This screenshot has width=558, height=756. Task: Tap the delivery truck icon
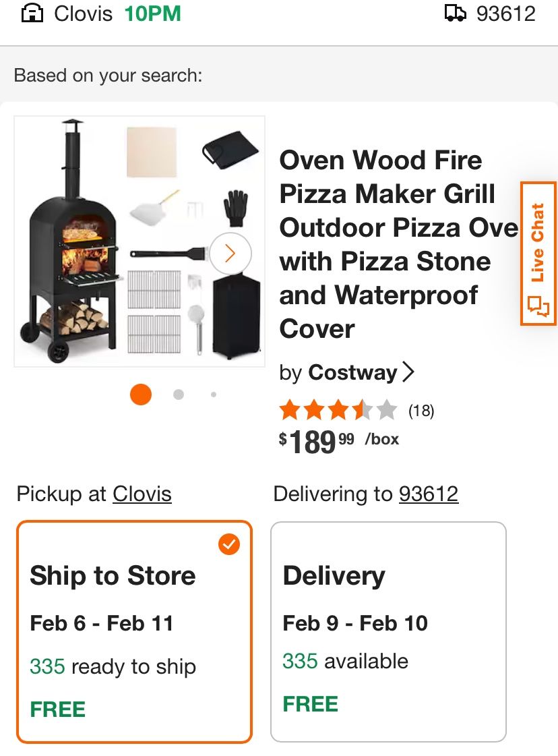point(456,13)
